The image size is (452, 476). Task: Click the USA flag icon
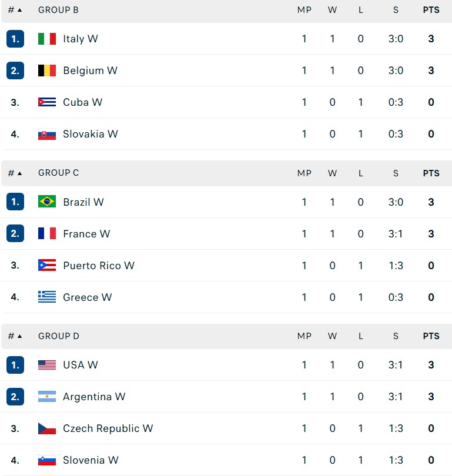tap(47, 365)
